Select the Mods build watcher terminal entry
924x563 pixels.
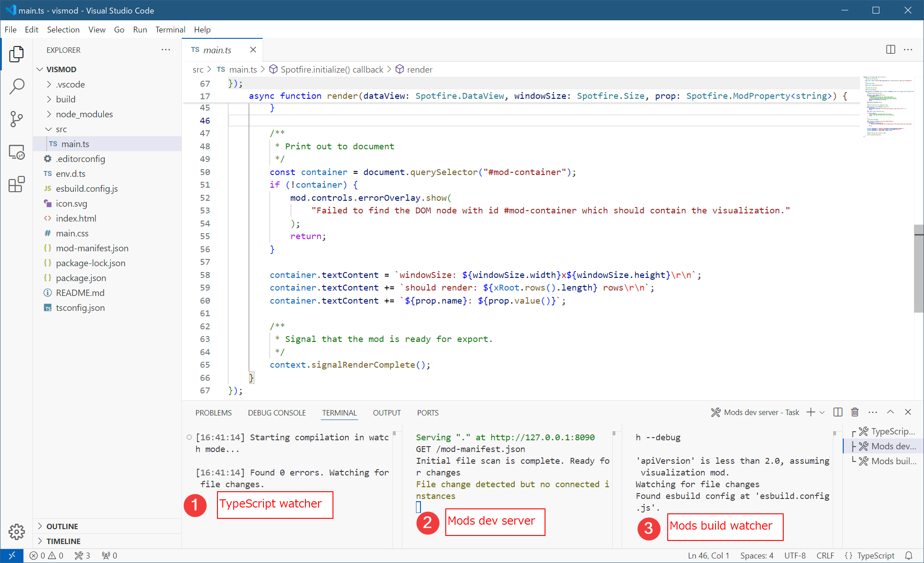point(884,461)
